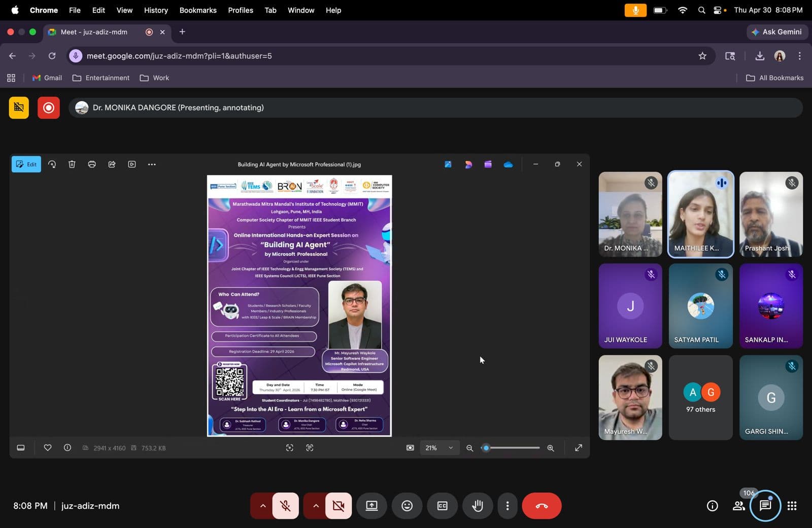812x528 pixels.
Task: Reload the Meet page
Action: (x=52, y=56)
